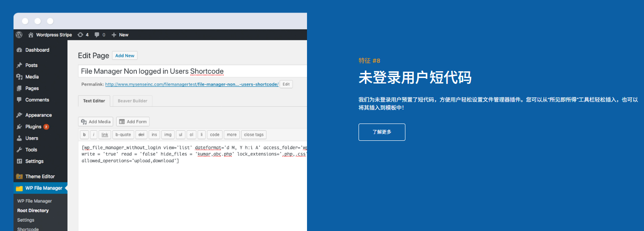
Task: Click the Comments sidebar speech icon
Action: tap(19, 100)
